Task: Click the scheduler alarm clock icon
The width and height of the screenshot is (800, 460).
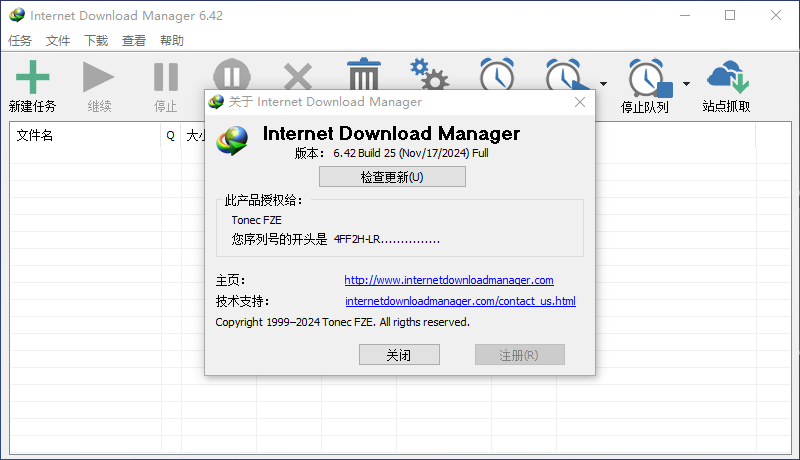Action: click(x=497, y=74)
